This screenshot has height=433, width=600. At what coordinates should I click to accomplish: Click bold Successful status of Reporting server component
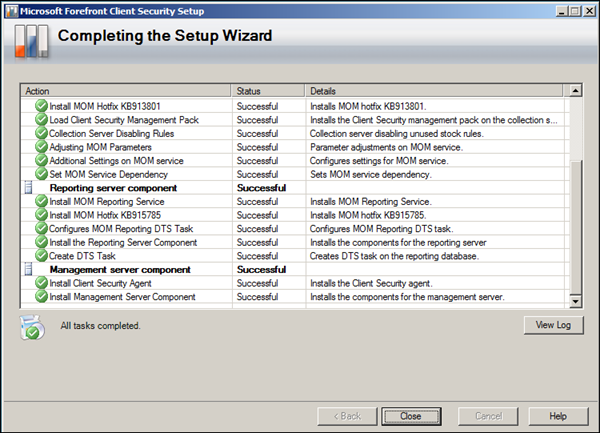tap(261, 188)
